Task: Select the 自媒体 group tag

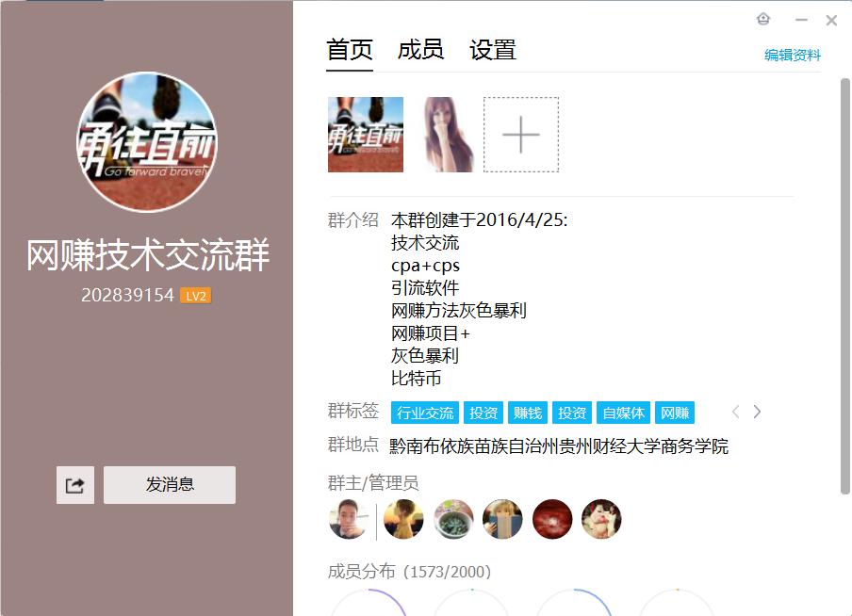Action: pyautogui.click(x=622, y=412)
